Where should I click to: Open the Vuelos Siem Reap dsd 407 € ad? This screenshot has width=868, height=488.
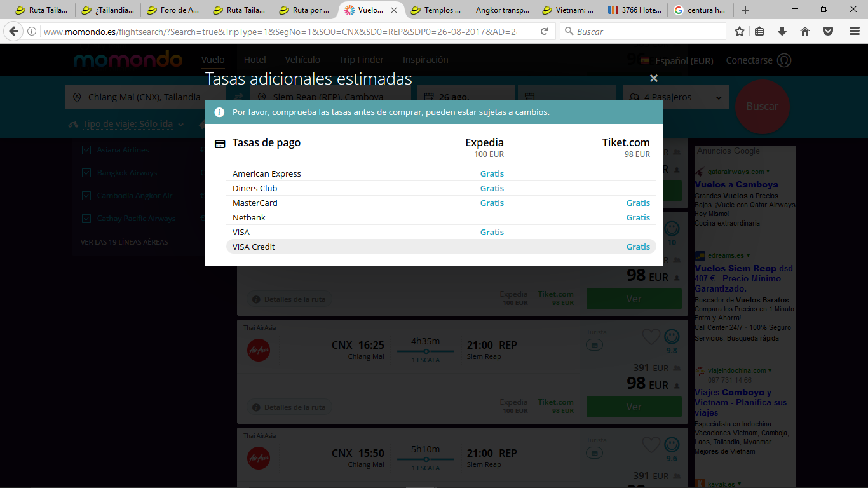pos(743,278)
